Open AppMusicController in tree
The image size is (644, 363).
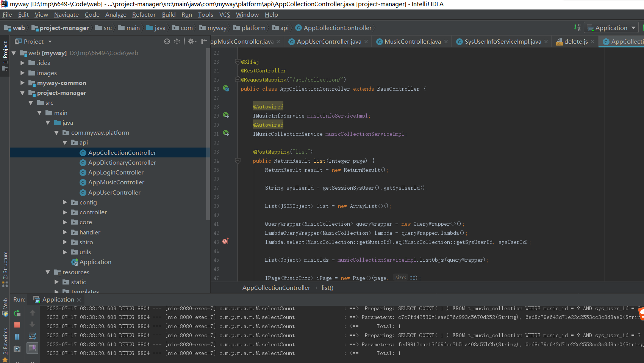tap(116, 182)
